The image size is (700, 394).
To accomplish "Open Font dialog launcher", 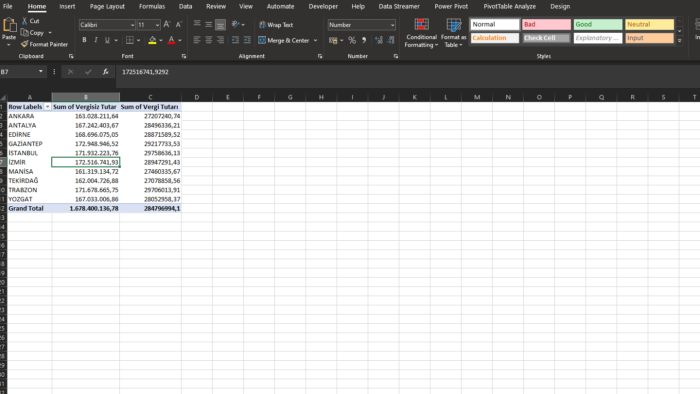I will (183, 56).
